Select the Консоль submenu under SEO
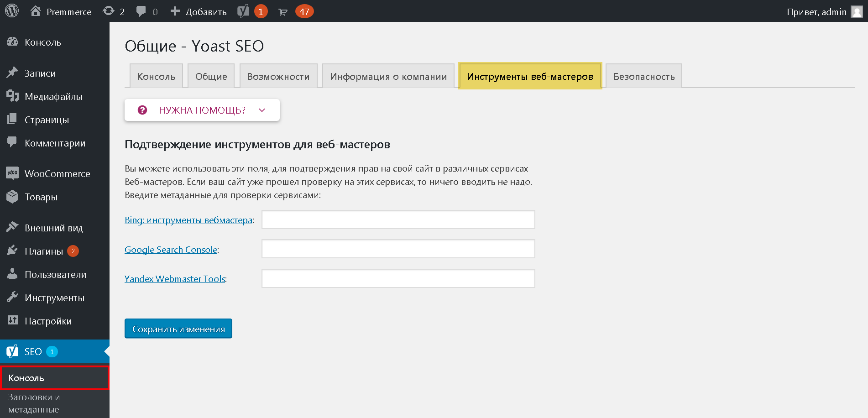This screenshot has height=418, width=868. click(54, 378)
